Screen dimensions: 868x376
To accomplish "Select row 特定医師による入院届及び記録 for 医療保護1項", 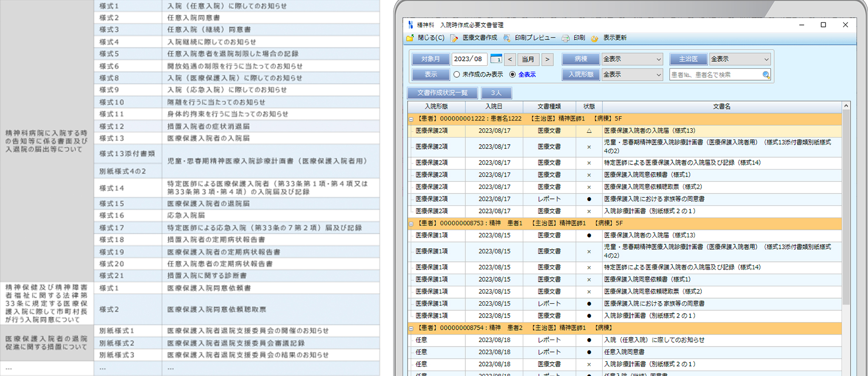I will (625, 268).
